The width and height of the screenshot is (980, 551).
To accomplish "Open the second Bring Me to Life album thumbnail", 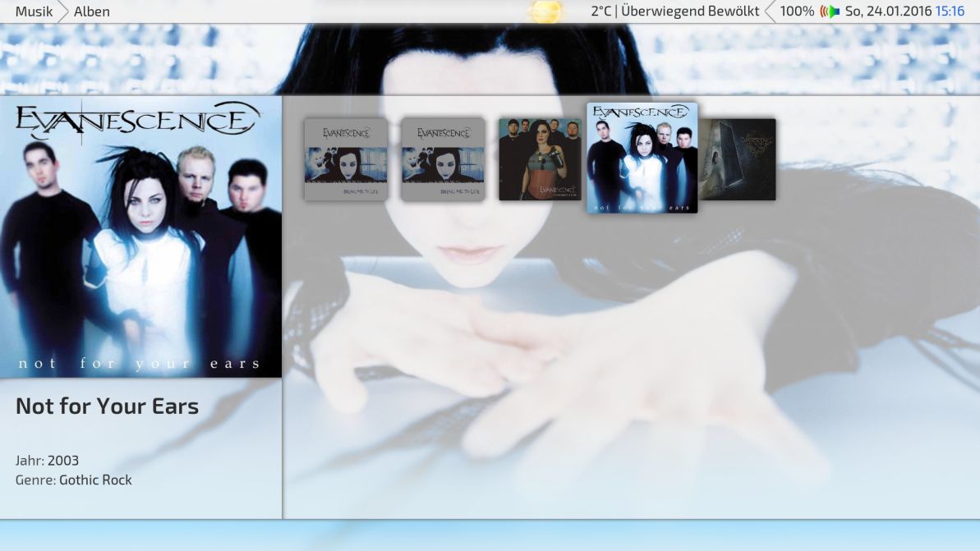I will pyautogui.click(x=443, y=160).
